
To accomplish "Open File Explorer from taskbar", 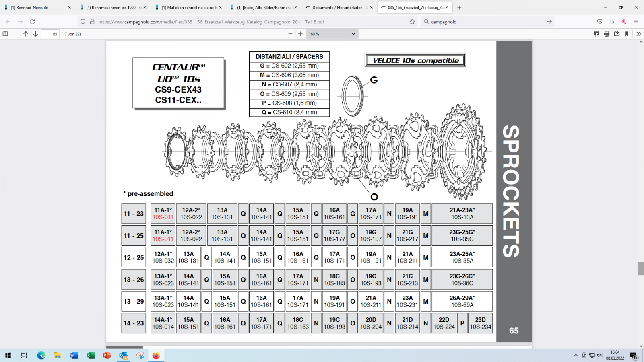I will [58, 355].
